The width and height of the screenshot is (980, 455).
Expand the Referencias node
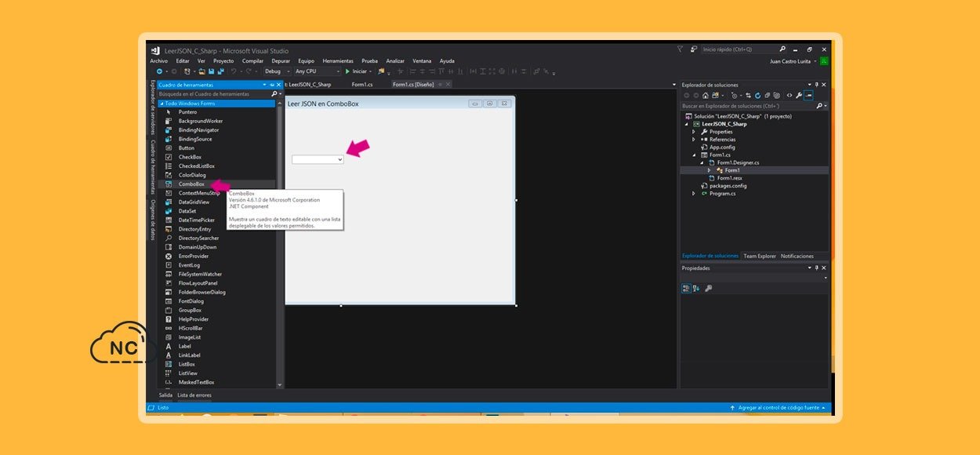tap(694, 140)
